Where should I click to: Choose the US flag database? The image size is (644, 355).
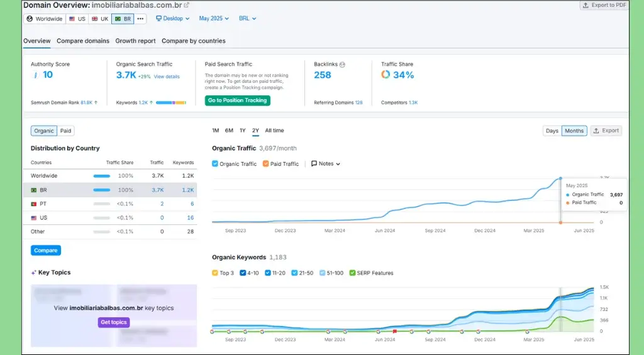pyautogui.click(x=77, y=18)
